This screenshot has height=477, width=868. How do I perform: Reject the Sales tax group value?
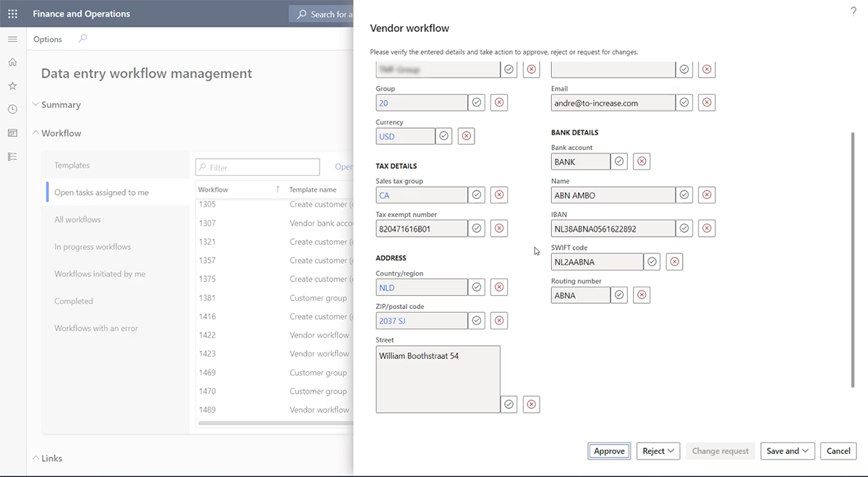tap(498, 195)
